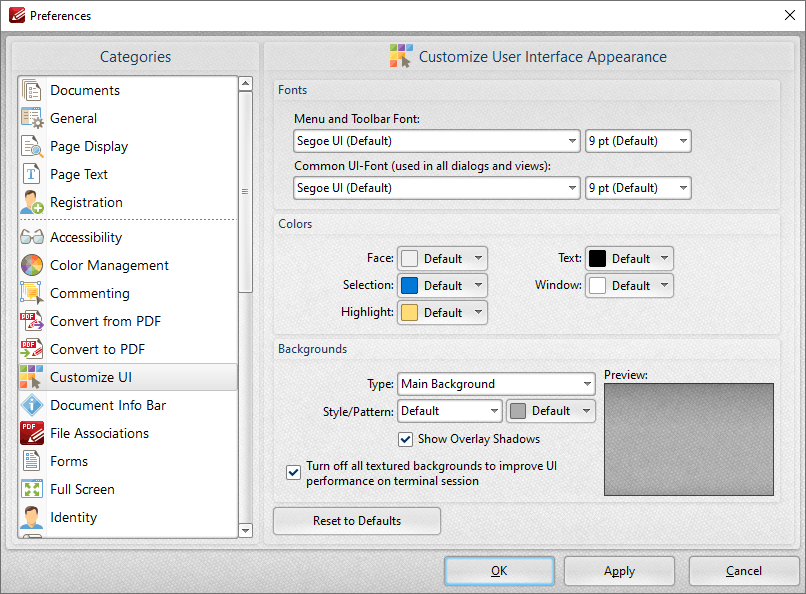The height and width of the screenshot is (594, 806).
Task: Click the Accessibility glasses icon
Action: point(32,237)
